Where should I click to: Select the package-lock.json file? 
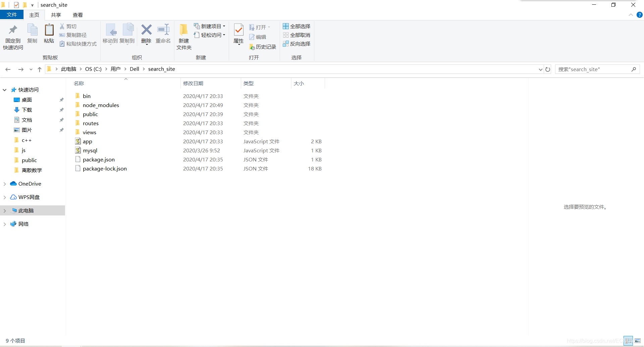(105, 168)
